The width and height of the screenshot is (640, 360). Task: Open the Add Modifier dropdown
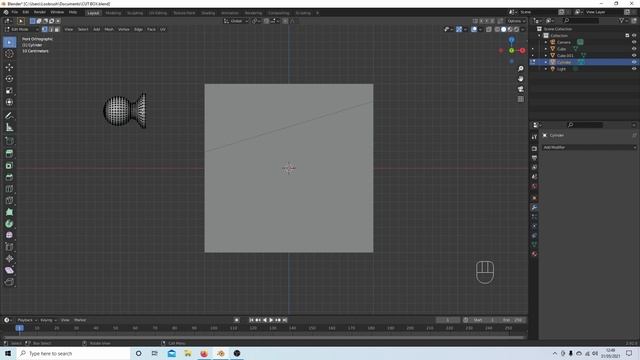point(589,147)
